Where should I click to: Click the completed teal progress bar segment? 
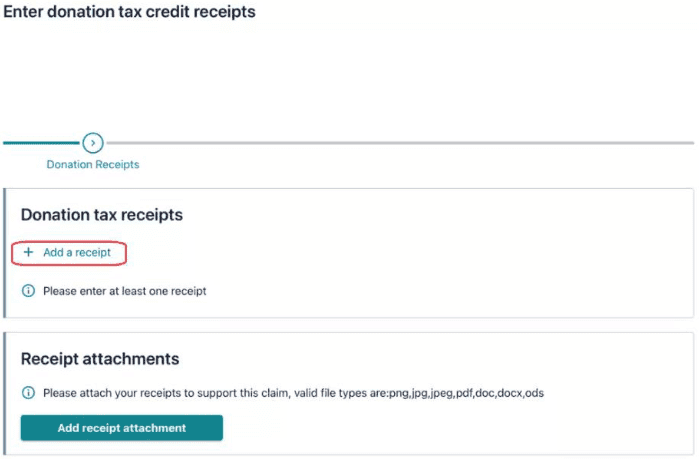[40, 143]
